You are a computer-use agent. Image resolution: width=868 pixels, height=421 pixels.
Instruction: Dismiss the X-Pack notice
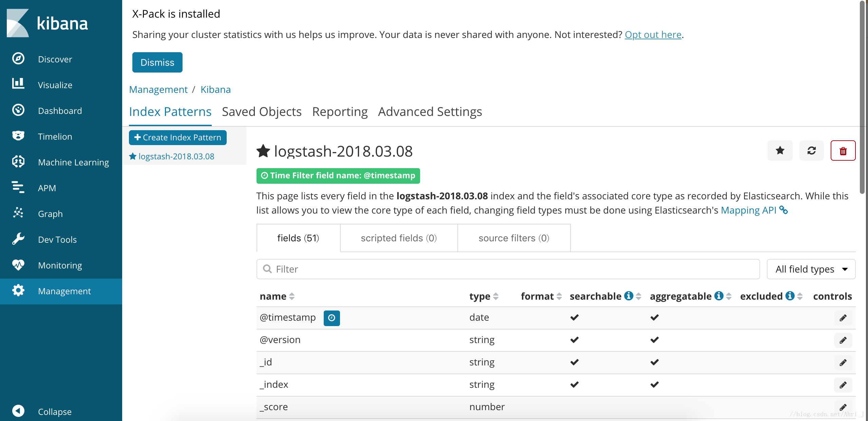click(x=157, y=62)
